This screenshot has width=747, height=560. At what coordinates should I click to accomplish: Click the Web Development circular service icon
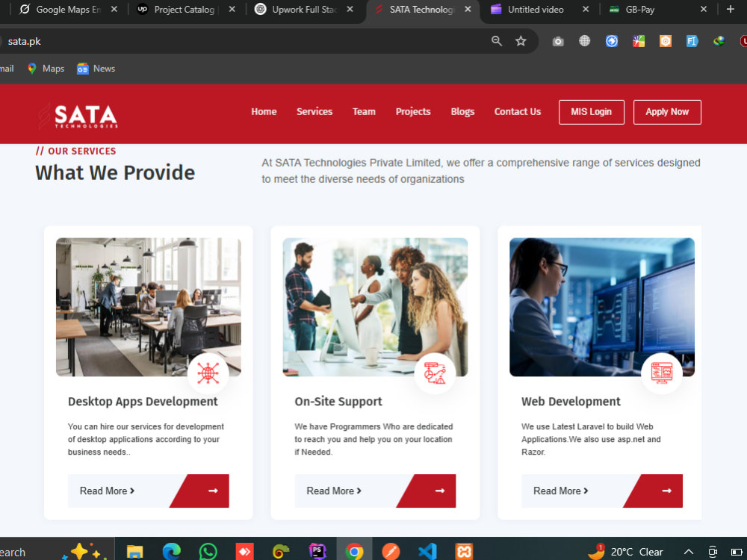[662, 373]
